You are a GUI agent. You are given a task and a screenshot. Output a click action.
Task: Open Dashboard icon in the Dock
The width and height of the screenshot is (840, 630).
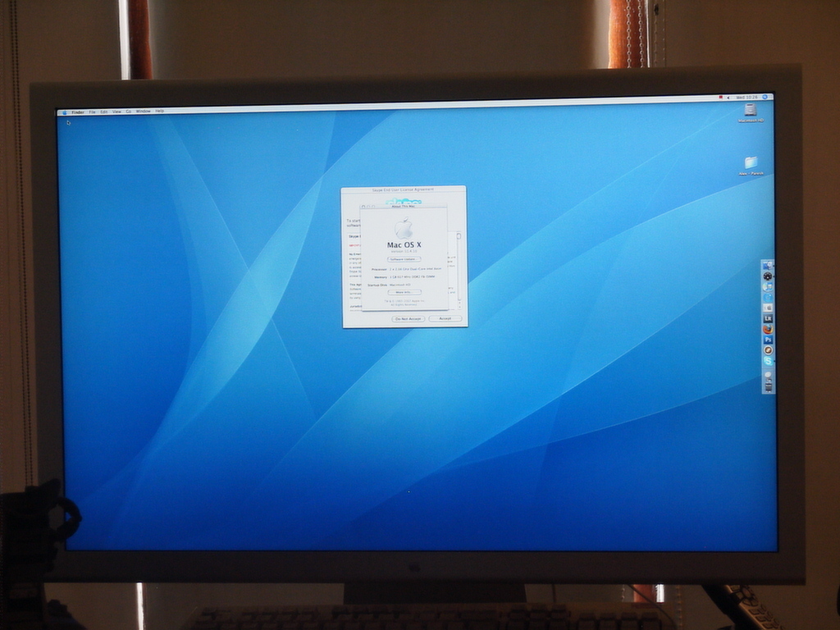click(x=768, y=276)
